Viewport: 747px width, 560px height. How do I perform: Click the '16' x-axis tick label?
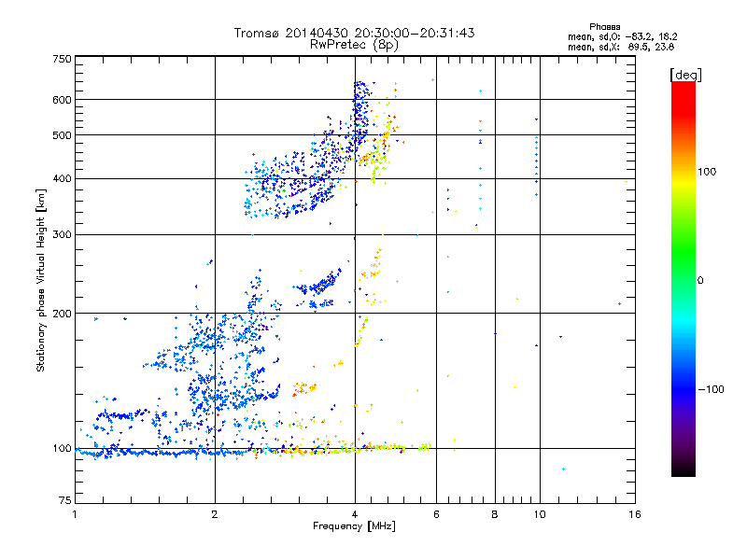click(x=635, y=514)
